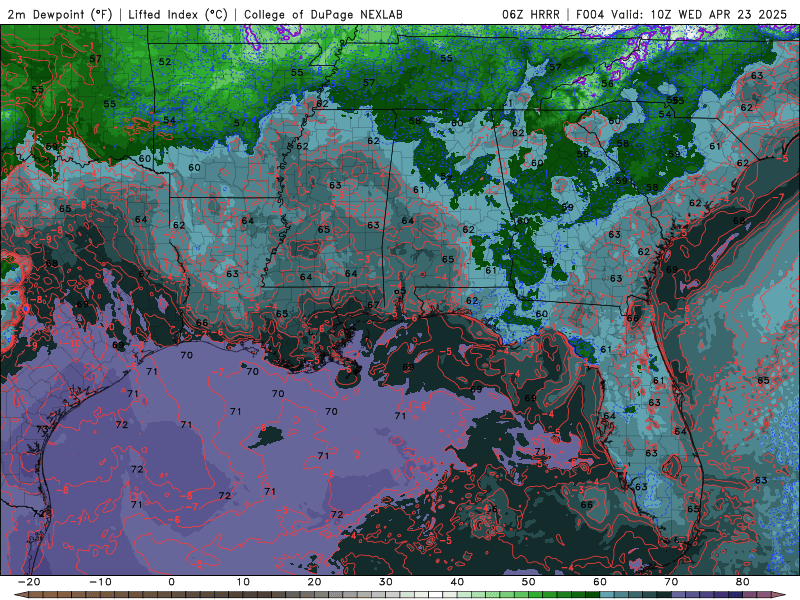Click the 70 label on the color scale
The image size is (800, 600).
671,582
